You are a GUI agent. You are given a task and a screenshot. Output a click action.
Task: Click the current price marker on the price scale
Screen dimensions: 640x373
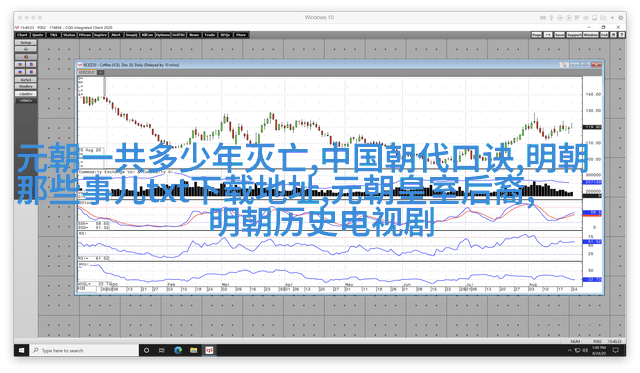tap(592, 127)
